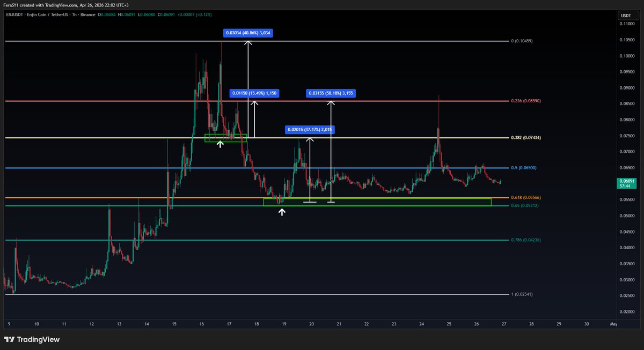Click the Fibonacci label 0.618 (0.05566)

click(526, 198)
